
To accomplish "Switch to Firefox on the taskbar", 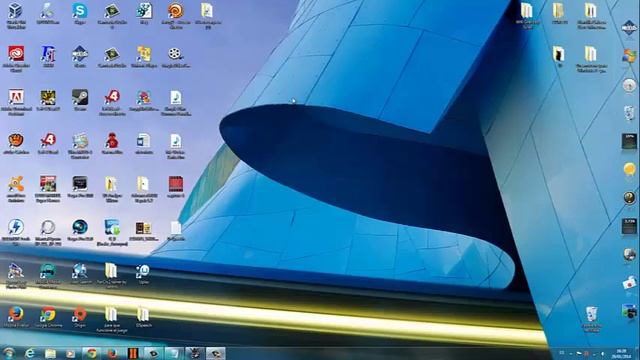I will click(x=113, y=353).
